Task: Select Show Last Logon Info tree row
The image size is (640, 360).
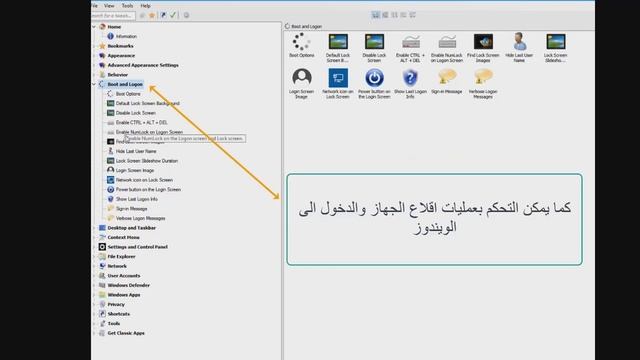Action: (136, 199)
